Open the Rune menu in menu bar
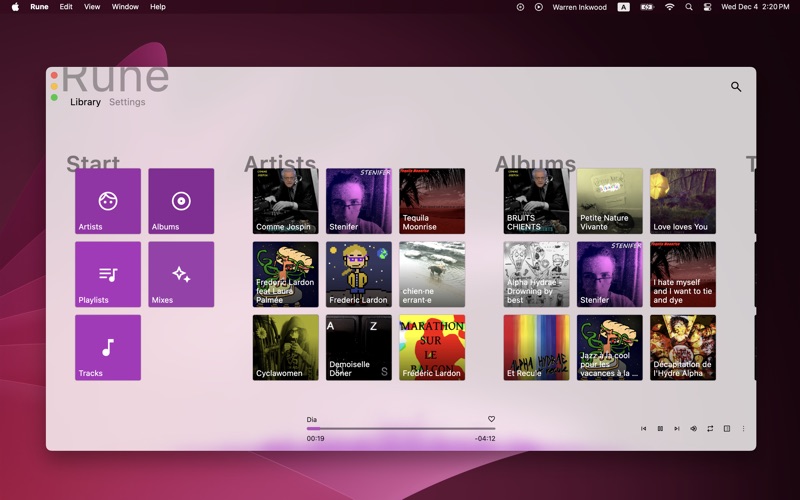Image resolution: width=800 pixels, height=500 pixels. pos(39,7)
